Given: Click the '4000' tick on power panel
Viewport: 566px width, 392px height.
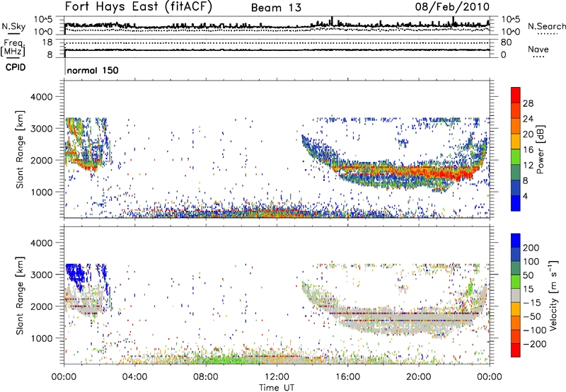Looking at the screenshot, I should point(41,97).
